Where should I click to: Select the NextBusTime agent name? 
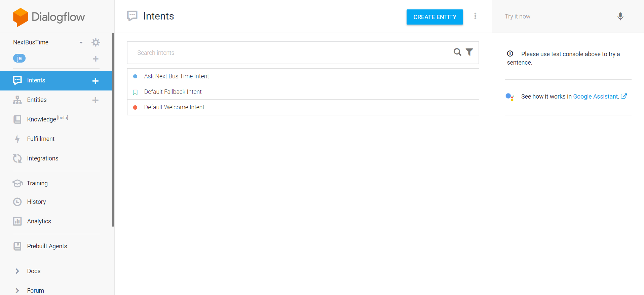tap(31, 42)
